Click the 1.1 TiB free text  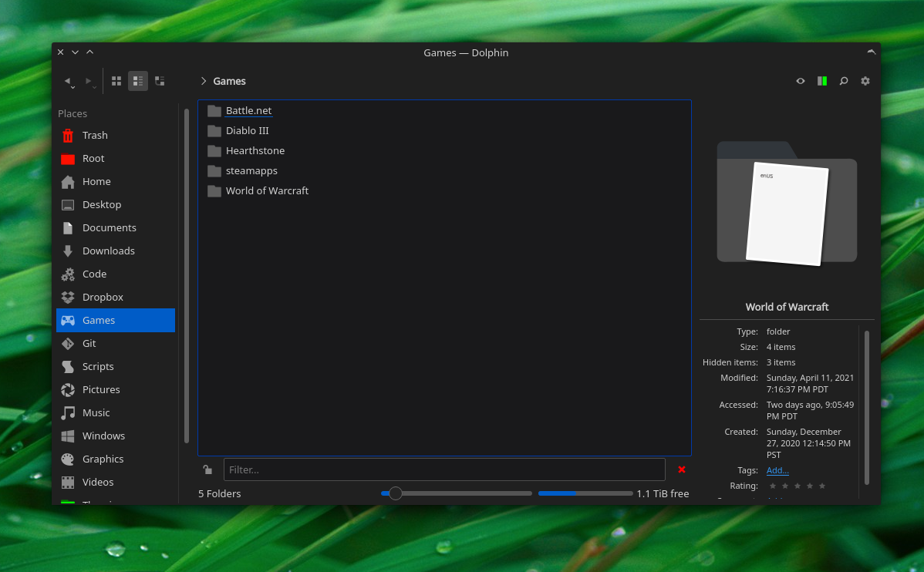[x=663, y=493]
